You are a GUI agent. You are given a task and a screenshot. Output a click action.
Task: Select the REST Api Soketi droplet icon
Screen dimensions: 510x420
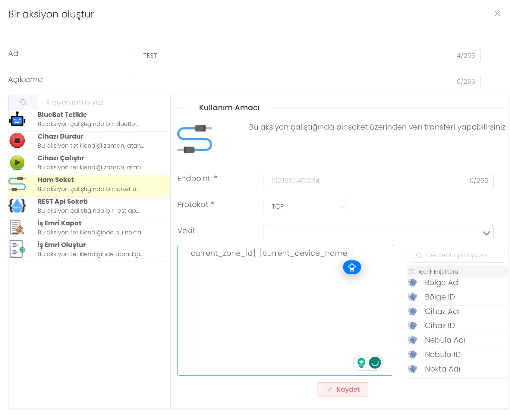17,206
